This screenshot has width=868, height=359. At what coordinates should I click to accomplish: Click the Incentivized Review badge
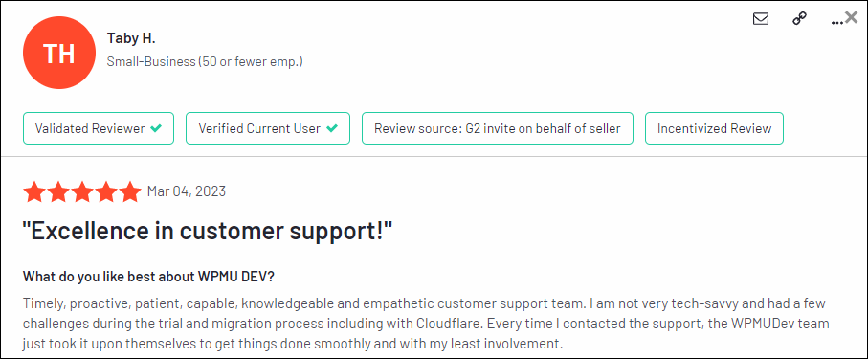point(714,128)
